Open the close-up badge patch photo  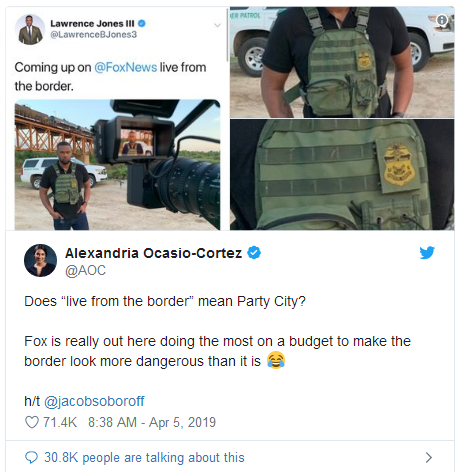342,175
